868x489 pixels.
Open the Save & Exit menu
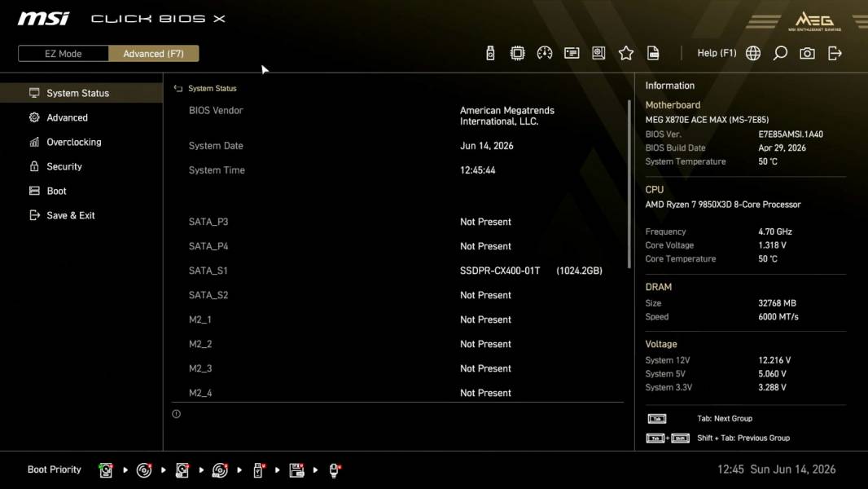(x=81, y=215)
